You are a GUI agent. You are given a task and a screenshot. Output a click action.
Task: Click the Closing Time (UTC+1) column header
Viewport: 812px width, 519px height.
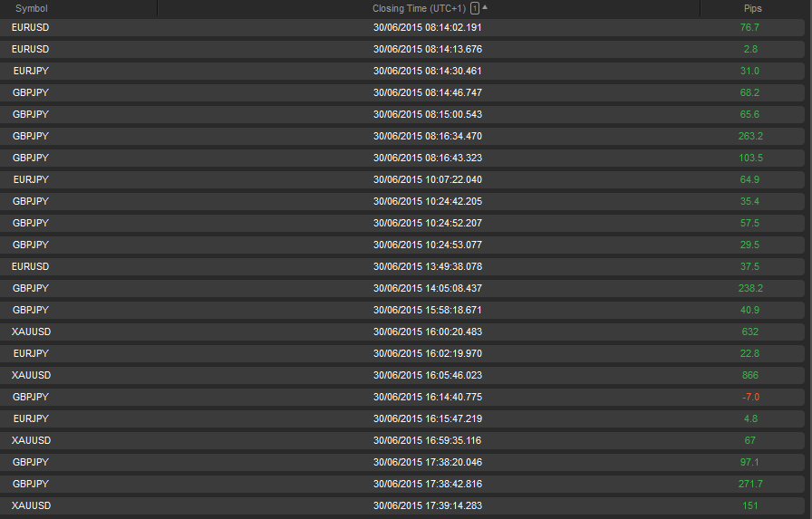click(x=419, y=8)
